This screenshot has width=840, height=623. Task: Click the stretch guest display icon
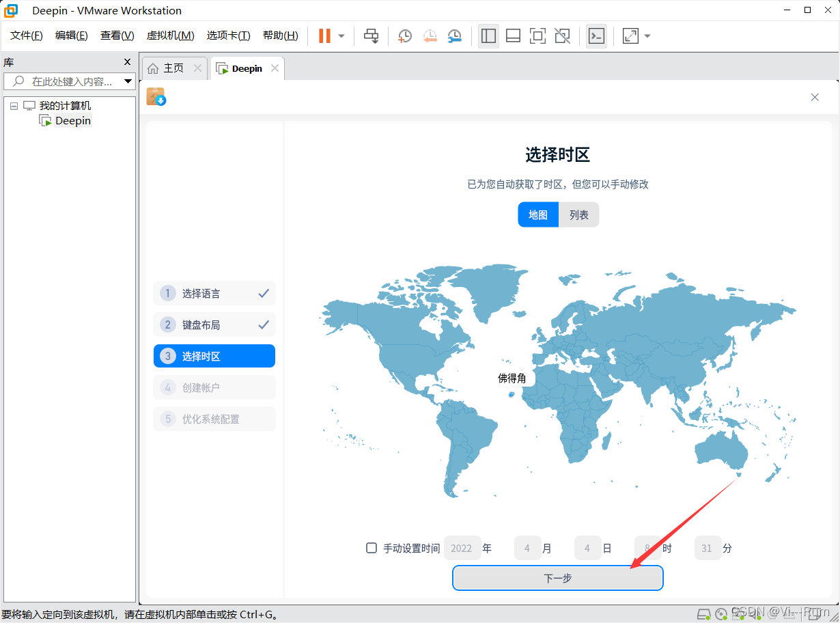pyautogui.click(x=630, y=36)
